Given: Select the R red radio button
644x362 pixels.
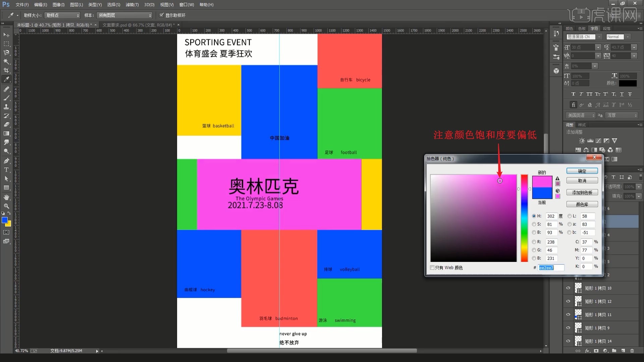Looking at the screenshot, I should [x=534, y=242].
